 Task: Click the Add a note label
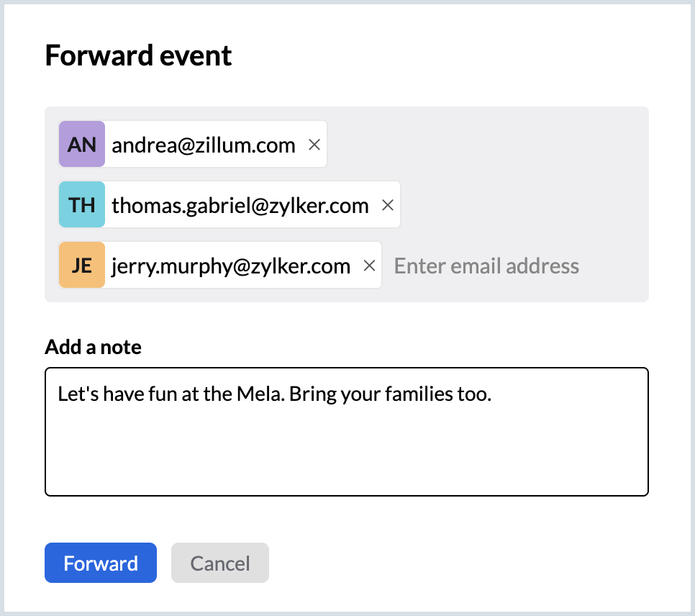point(93,348)
